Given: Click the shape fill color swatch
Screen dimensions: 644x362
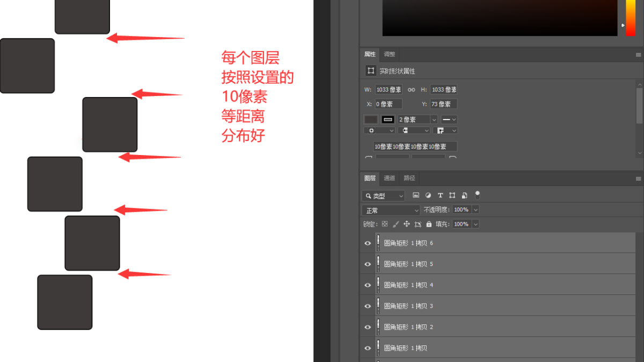Looking at the screenshot, I should pyautogui.click(x=371, y=120).
